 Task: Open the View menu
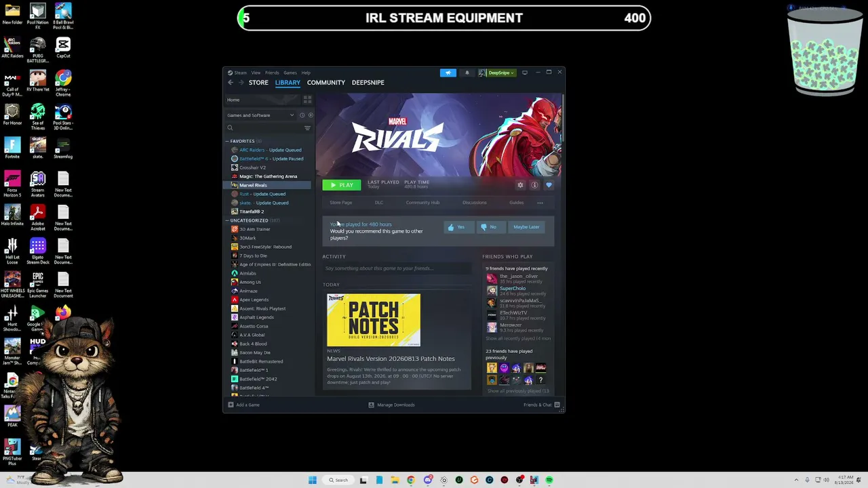coord(256,73)
